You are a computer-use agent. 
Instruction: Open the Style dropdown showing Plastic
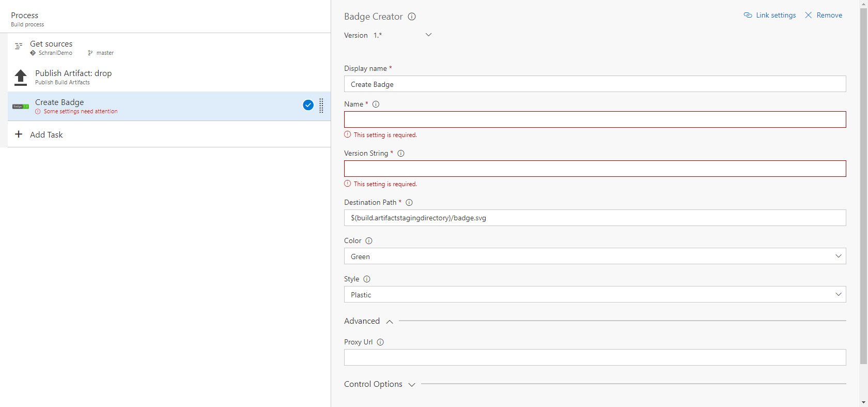tap(595, 294)
